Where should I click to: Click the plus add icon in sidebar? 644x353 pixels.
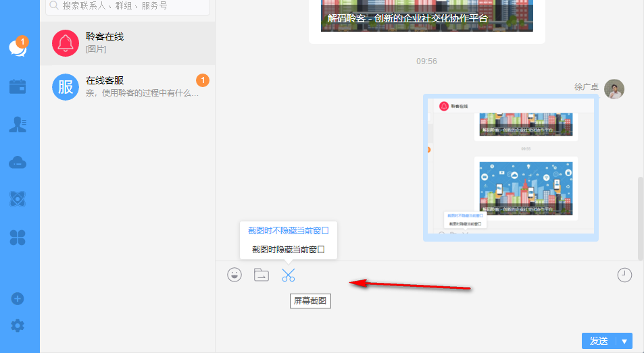[x=18, y=298]
